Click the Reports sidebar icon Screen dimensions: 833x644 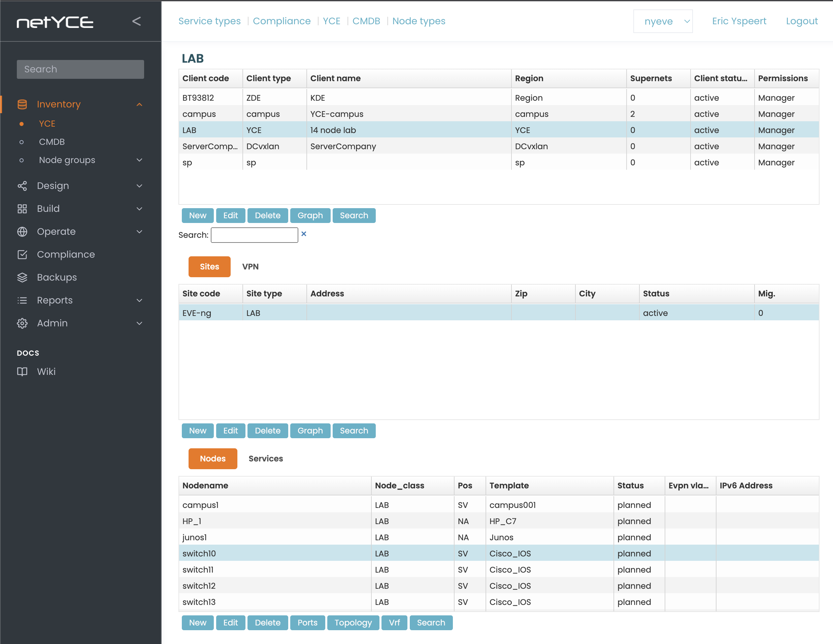click(x=23, y=300)
